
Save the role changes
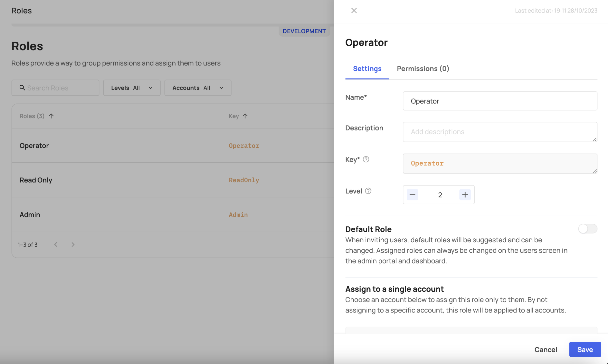pyautogui.click(x=585, y=350)
